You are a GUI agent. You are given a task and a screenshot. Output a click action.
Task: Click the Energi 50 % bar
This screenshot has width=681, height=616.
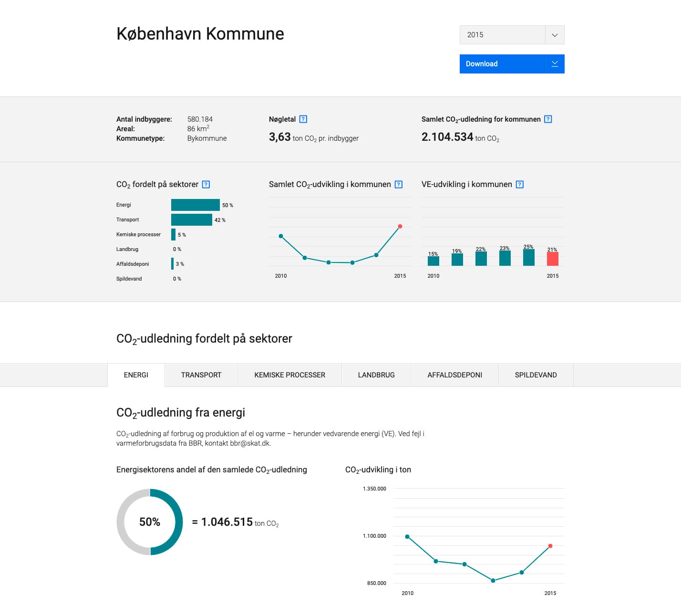click(196, 205)
